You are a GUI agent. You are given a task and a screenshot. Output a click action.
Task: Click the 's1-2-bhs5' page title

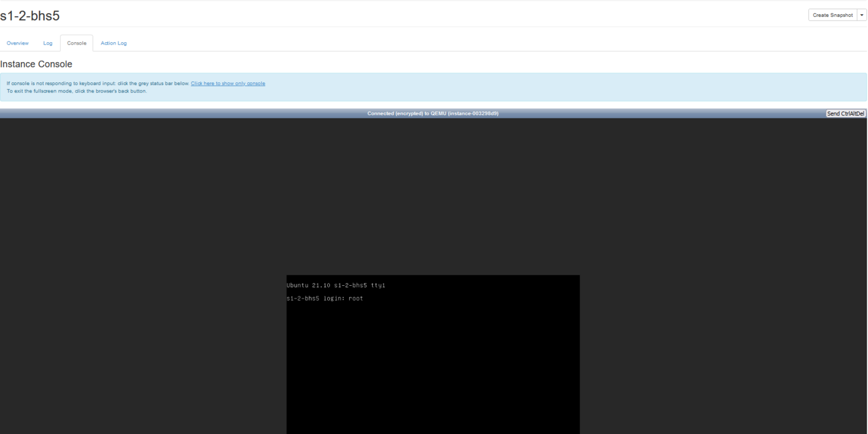(30, 15)
